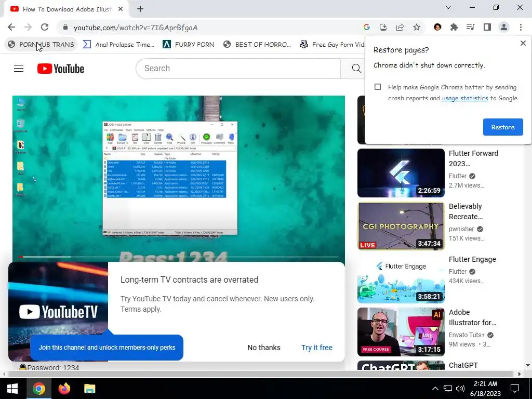Open the BEST OF HORRO... bookmark

pyautogui.click(x=257, y=45)
